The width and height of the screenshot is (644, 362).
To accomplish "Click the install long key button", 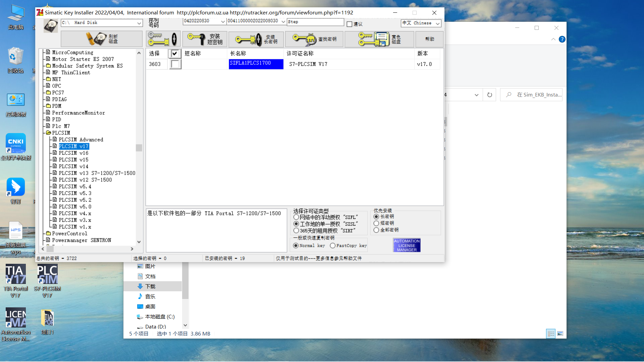I will tap(256, 39).
